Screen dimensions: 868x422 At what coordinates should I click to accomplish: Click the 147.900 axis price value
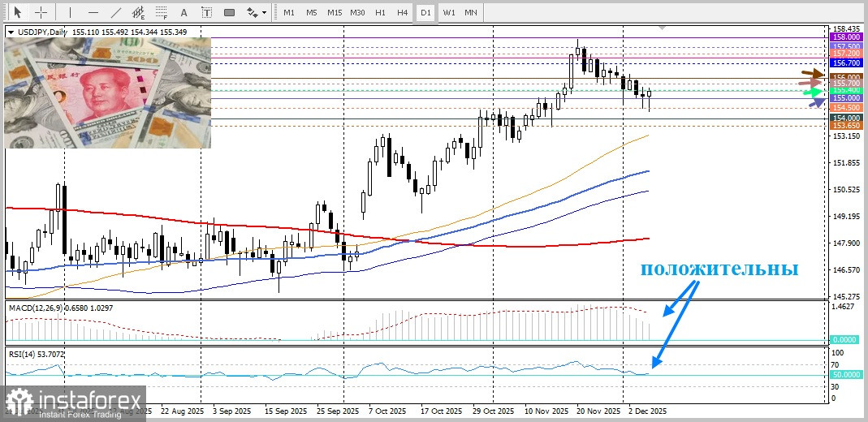pyautogui.click(x=845, y=243)
